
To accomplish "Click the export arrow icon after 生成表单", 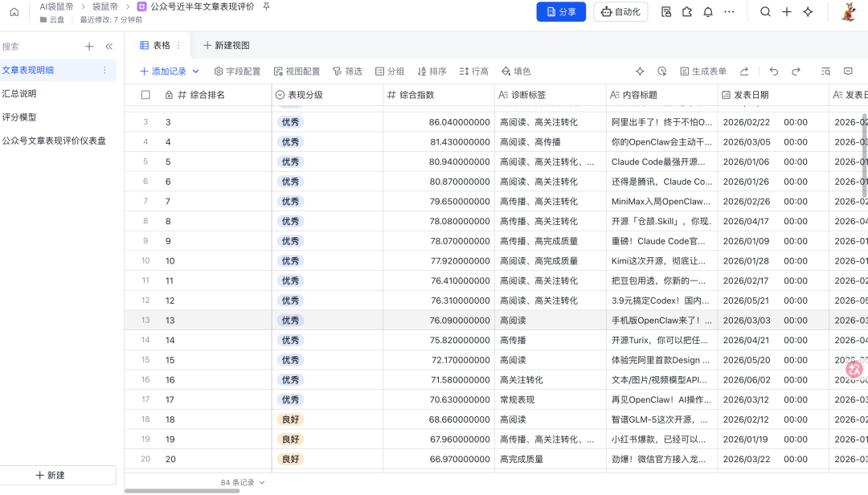I will pos(744,72).
